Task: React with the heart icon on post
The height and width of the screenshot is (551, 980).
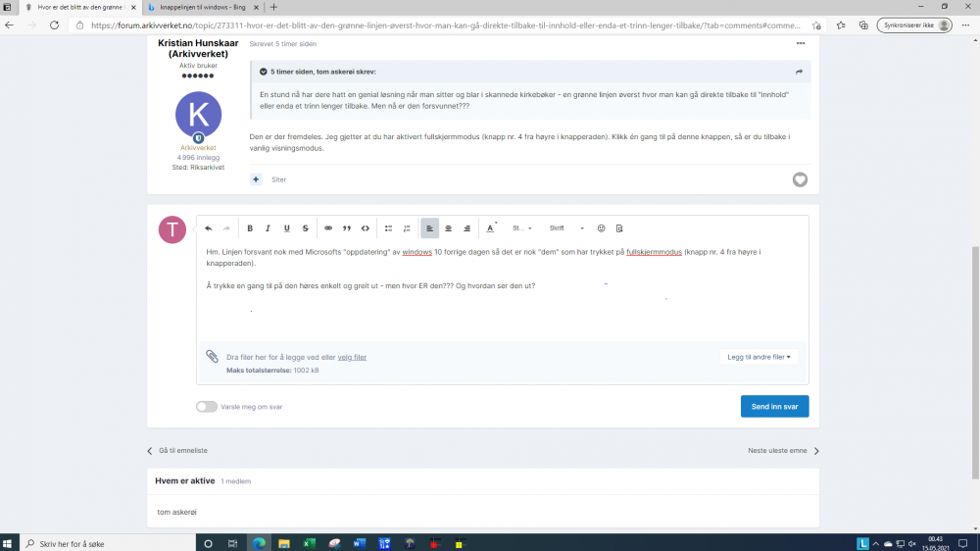Action: coord(800,179)
